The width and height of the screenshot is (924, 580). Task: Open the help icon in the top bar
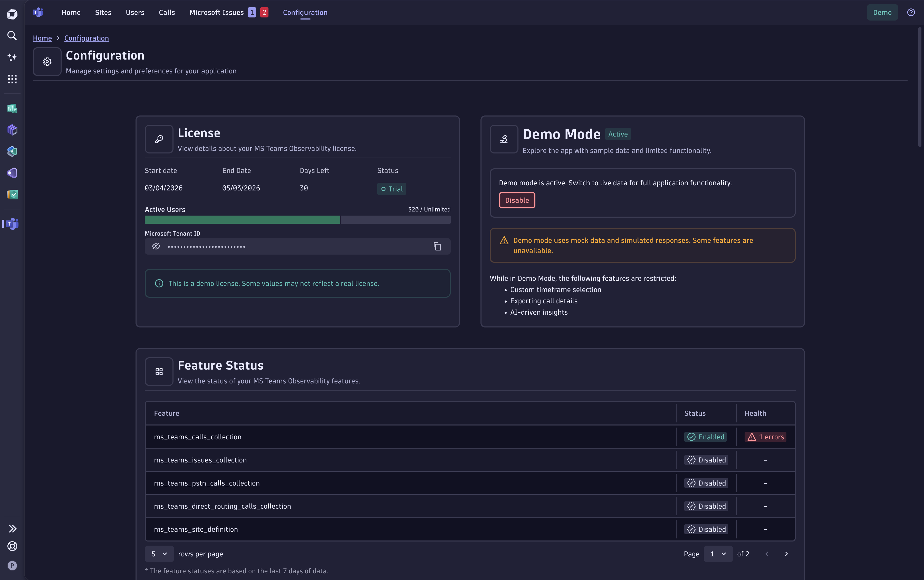coord(911,12)
